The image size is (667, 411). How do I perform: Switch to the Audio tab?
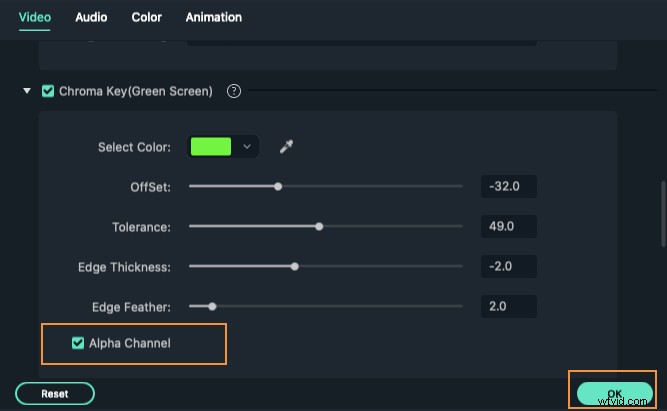tap(91, 17)
